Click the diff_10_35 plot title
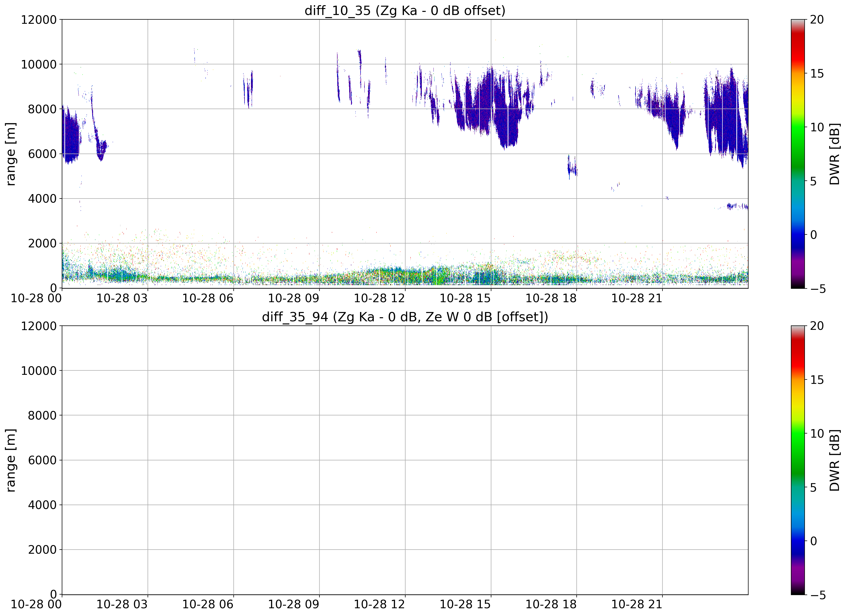 pos(405,10)
